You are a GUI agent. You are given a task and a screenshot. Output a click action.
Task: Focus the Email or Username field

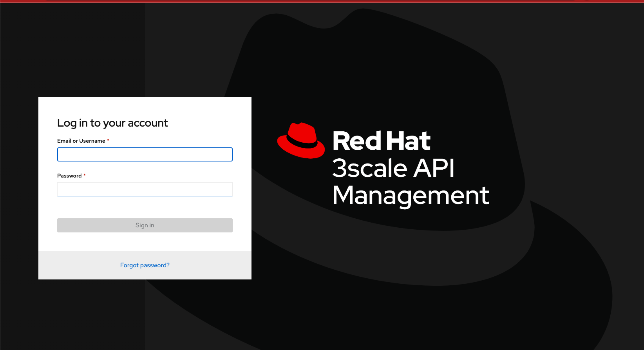point(145,154)
